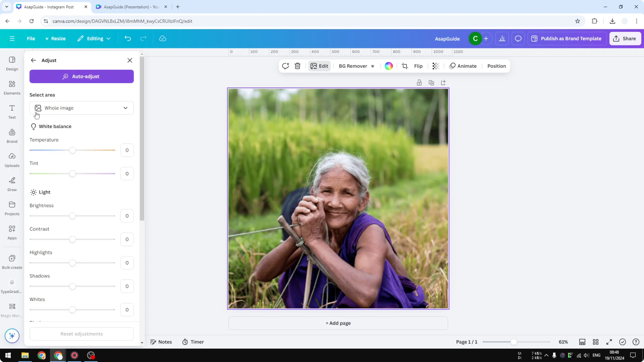Toggle the lock on the image
The image size is (644, 362).
[419, 82]
